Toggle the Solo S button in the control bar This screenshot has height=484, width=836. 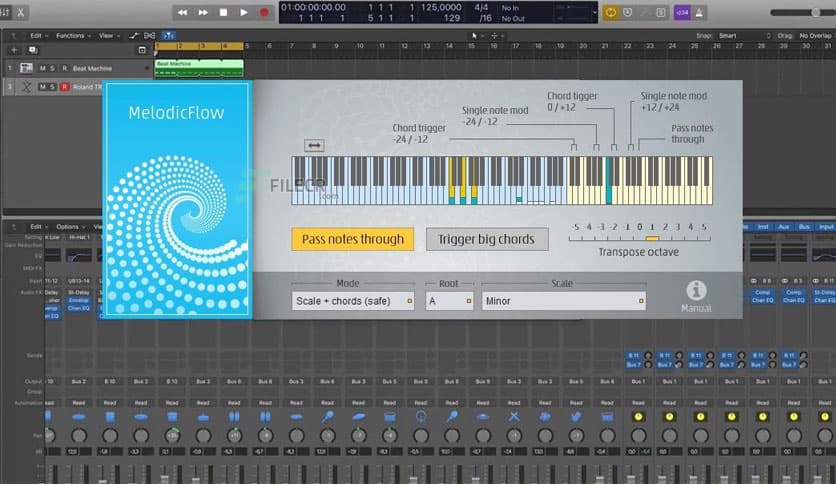(x=661, y=12)
